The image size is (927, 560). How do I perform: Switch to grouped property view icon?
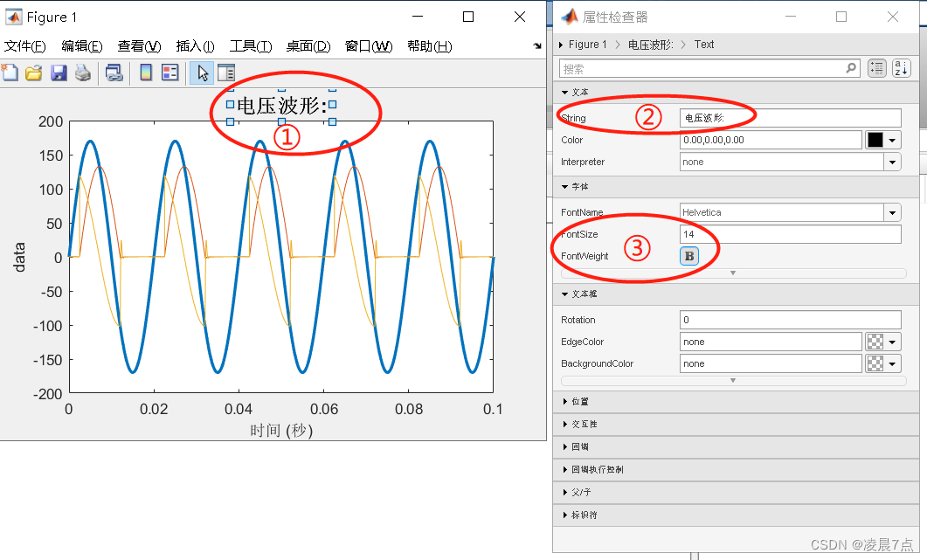pyautogui.click(x=877, y=69)
